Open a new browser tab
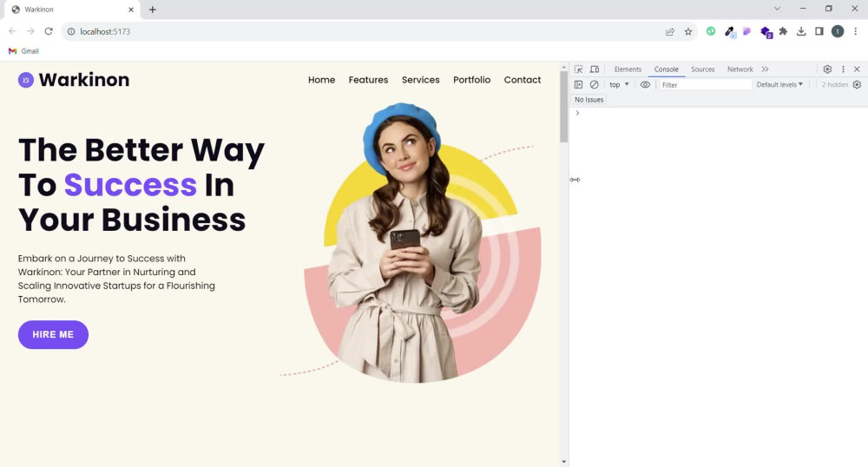Image resolution: width=868 pixels, height=467 pixels. [x=152, y=10]
